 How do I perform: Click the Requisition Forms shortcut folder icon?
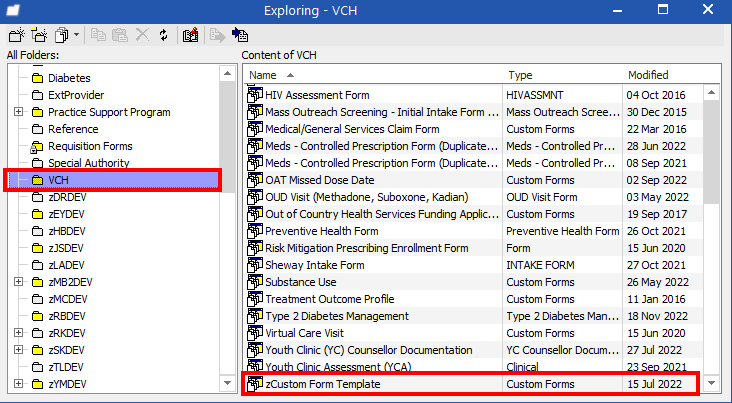click(37, 147)
